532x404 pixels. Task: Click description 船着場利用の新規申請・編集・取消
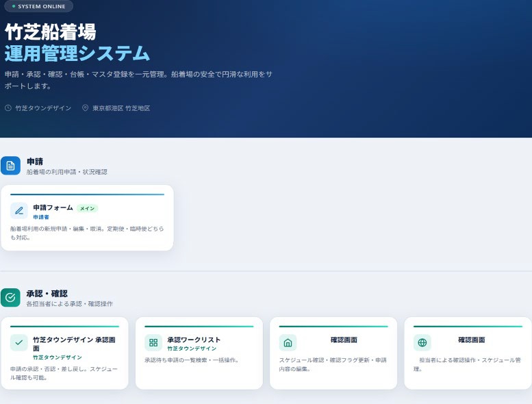(87, 233)
